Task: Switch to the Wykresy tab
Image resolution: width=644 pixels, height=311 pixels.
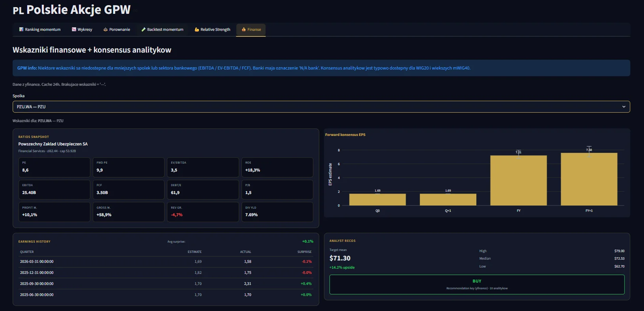Action: click(x=82, y=30)
